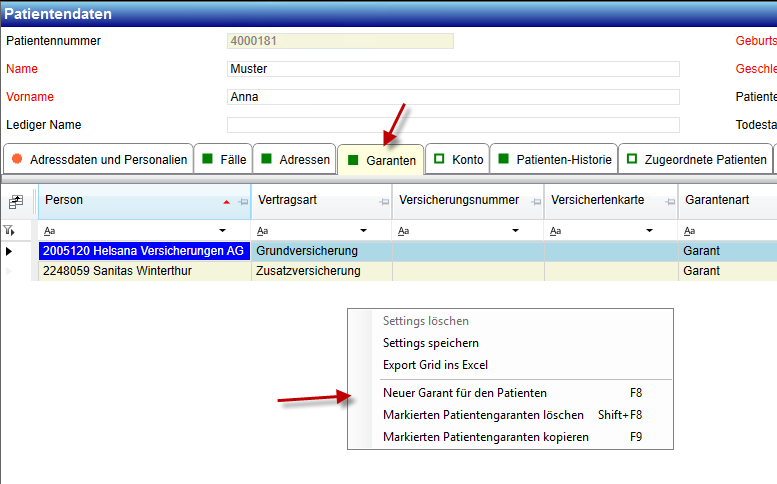Click the empty square icon on Zugeordnete Patienten tab
Screen dimensions: 777x484
pyautogui.click(x=632, y=159)
